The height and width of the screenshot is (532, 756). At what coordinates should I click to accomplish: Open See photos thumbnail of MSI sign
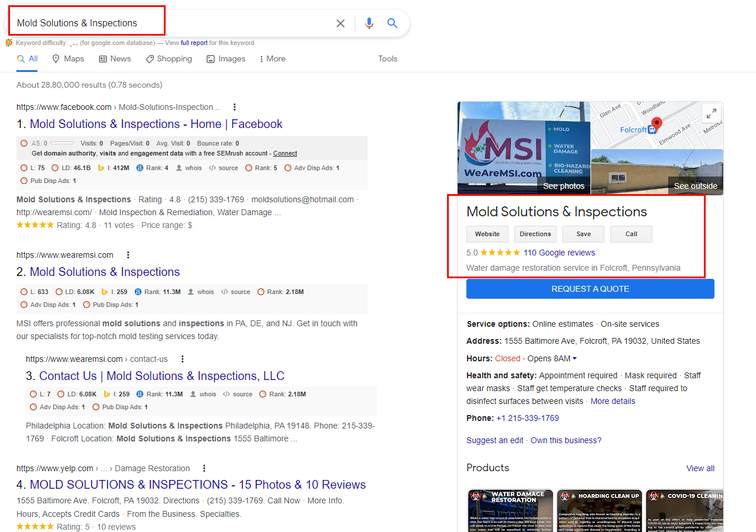pyautogui.click(x=524, y=148)
